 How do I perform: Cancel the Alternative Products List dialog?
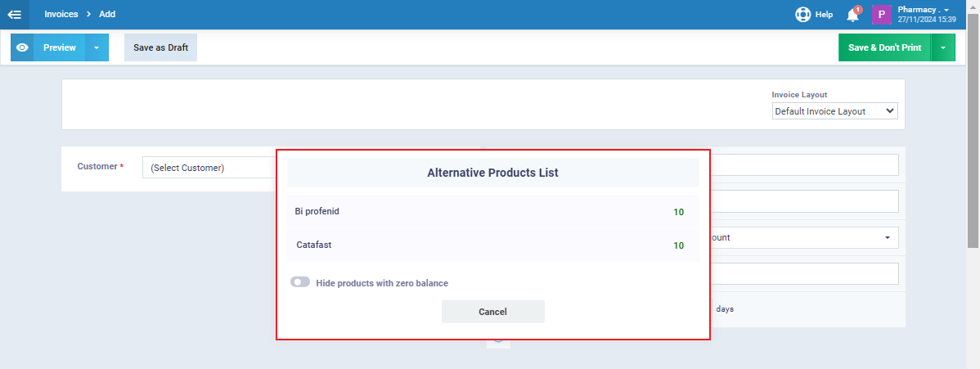[x=492, y=312]
